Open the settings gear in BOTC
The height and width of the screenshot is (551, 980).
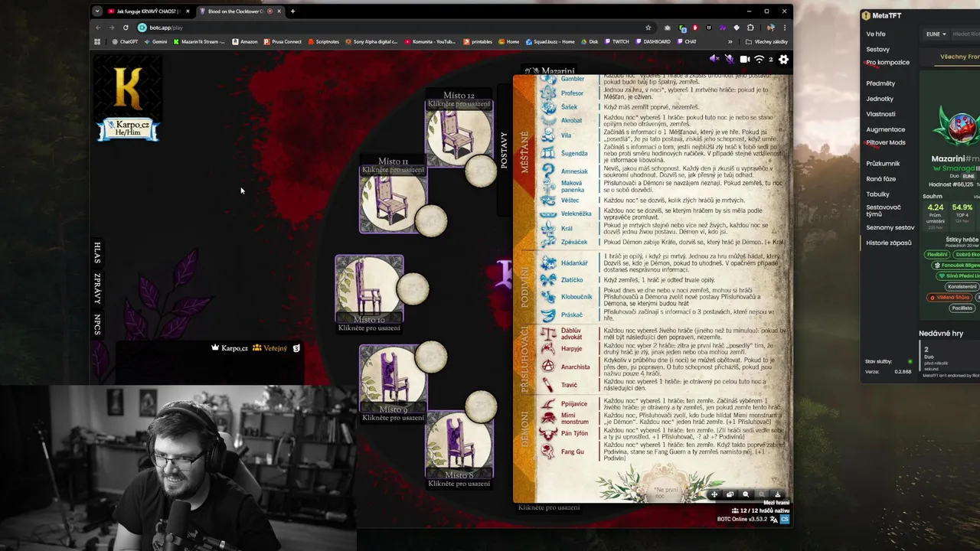pos(783,59)
